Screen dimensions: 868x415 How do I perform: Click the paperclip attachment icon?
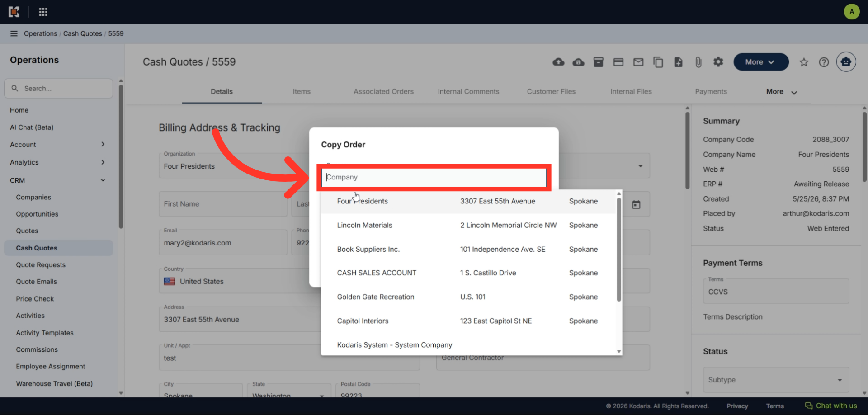698,62
